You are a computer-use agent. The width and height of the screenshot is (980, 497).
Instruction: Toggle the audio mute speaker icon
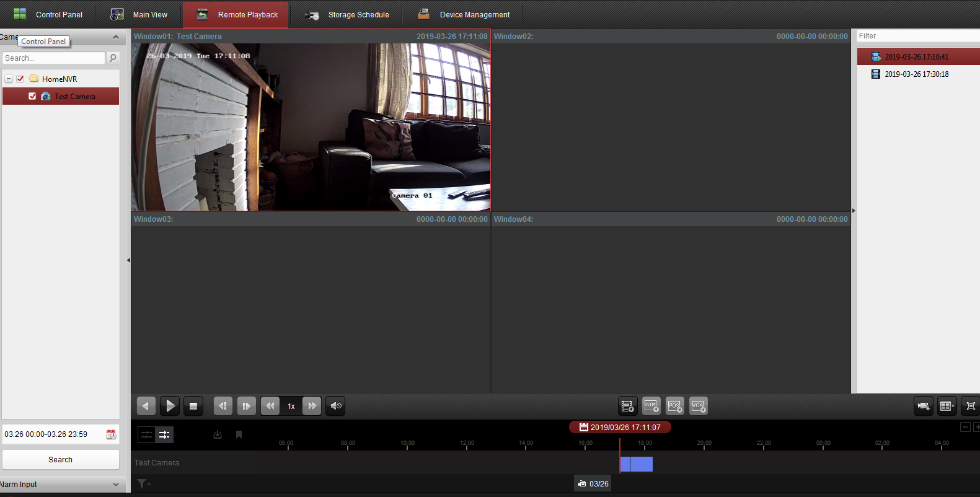click(x=335, y=406)
